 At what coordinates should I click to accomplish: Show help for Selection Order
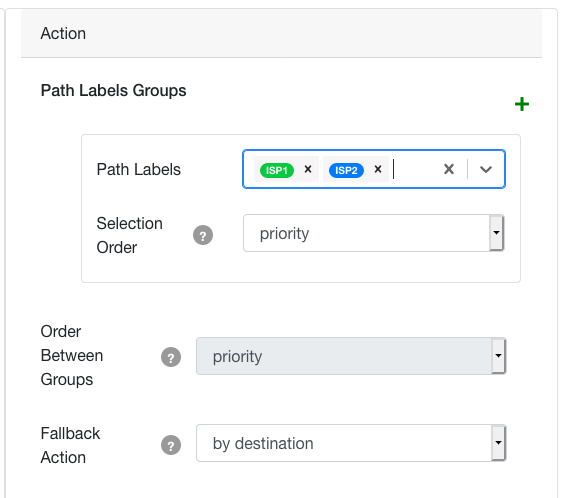(203, 235)
